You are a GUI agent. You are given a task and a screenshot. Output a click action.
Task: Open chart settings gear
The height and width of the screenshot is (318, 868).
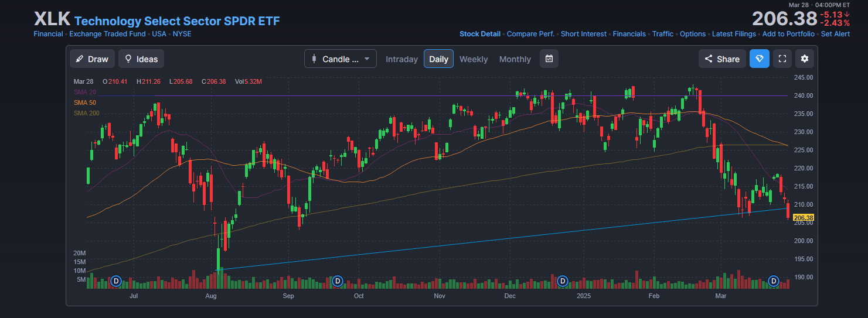pyautogui.click(x=805, y=59)
